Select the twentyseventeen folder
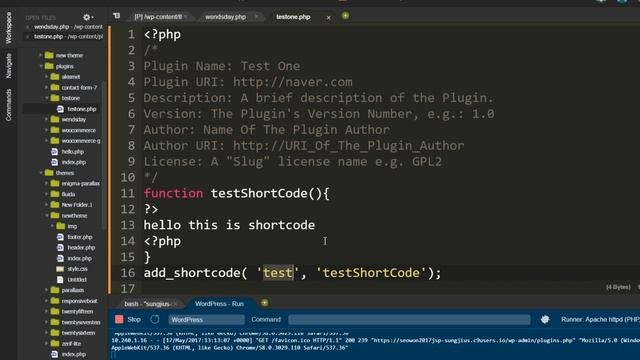Image resolution: width=640 pixels, height=360 pixels. 81,322
